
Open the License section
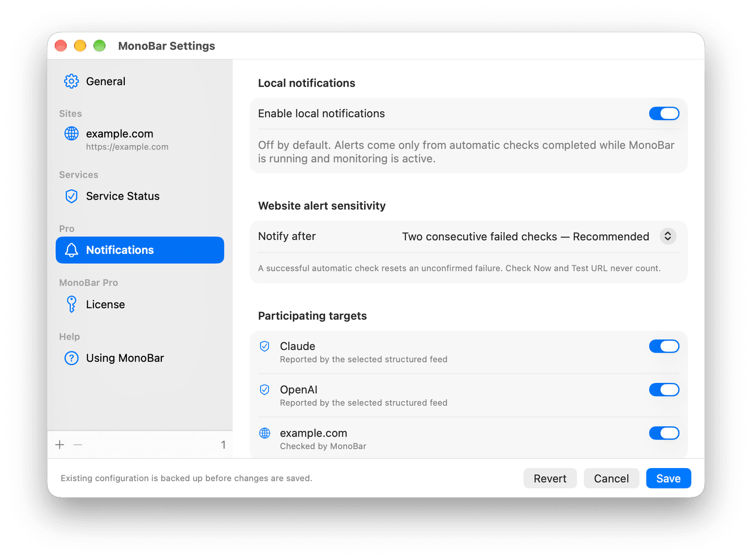140,305
